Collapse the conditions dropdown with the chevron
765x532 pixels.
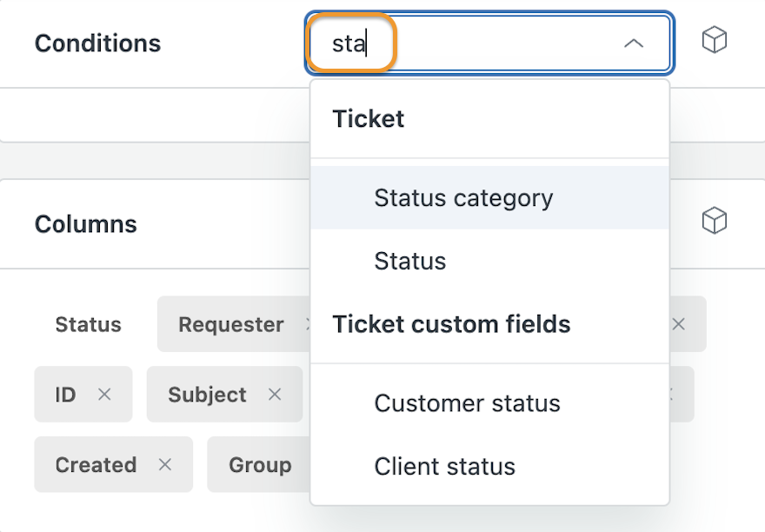click(x=633, y=43)
